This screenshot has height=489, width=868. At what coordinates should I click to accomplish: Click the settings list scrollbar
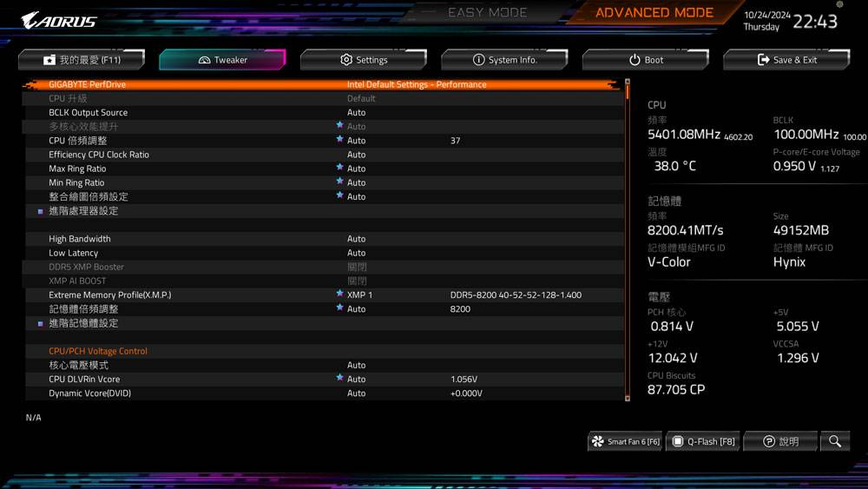point(628,239)
